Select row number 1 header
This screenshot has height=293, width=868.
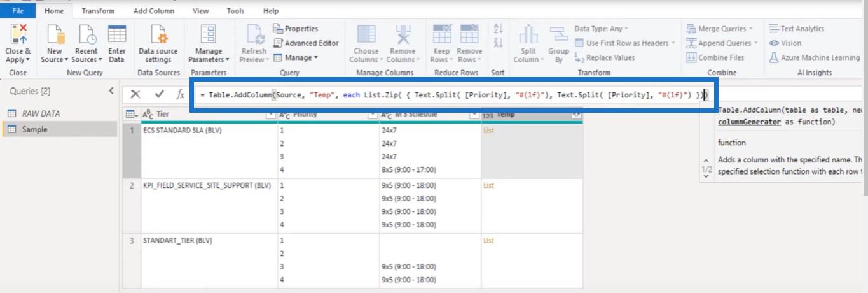132,151
